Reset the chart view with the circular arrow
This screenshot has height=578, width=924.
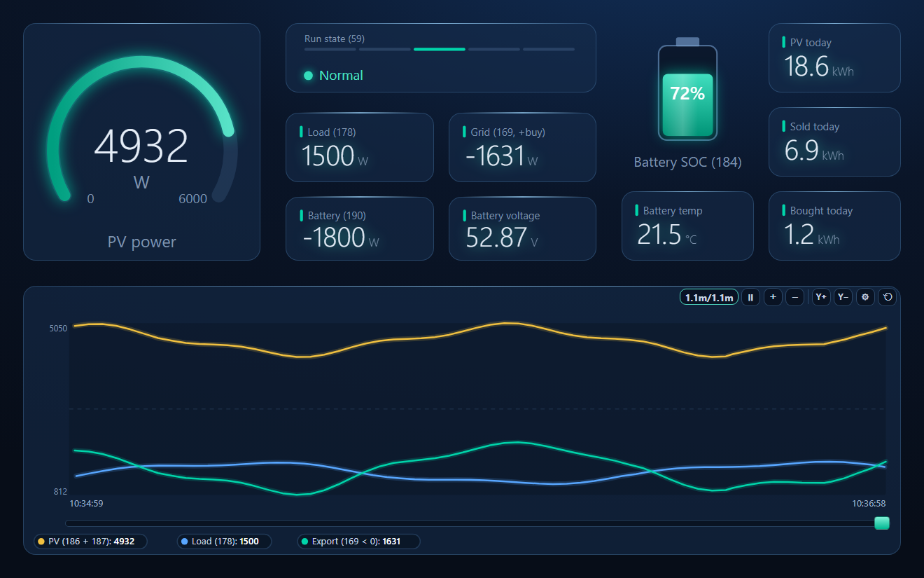coord(888,297)
